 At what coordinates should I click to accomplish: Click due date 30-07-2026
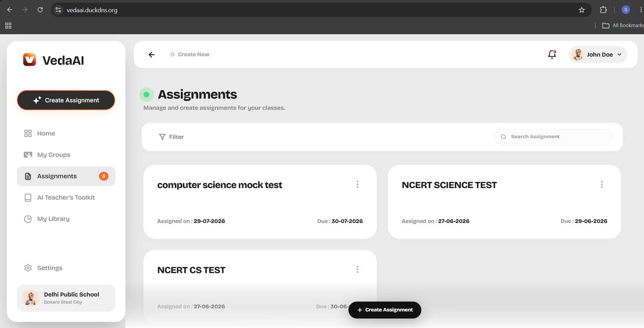[x=347, y=221]
